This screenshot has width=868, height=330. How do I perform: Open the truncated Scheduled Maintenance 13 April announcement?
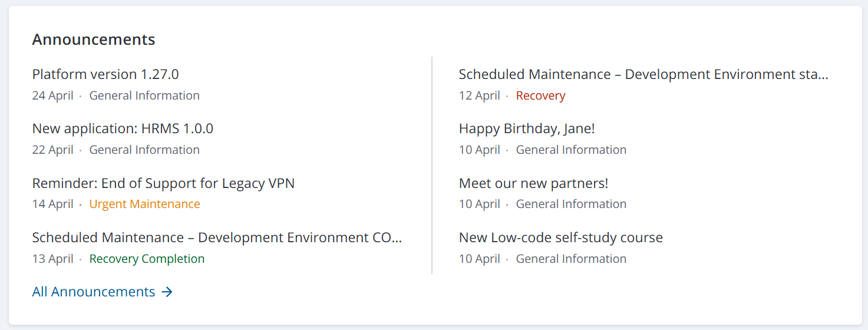(x=217, y=237)
